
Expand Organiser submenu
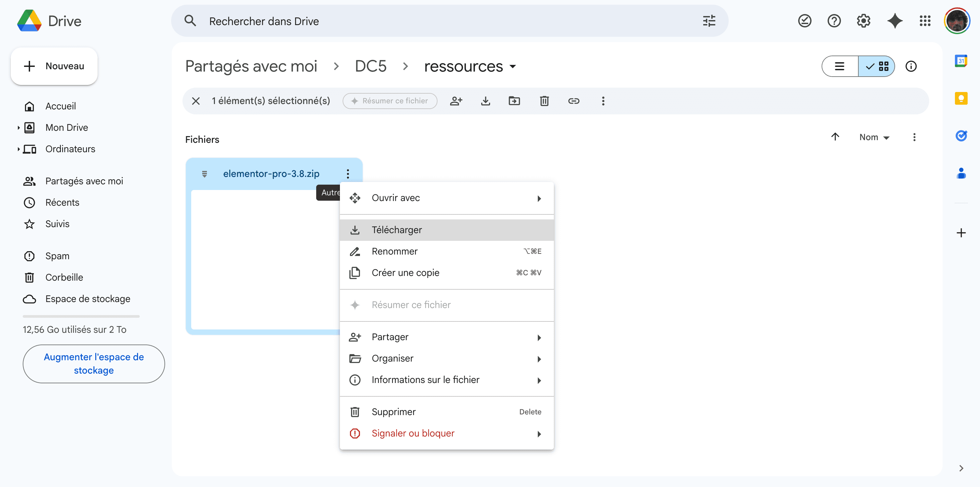click(x=447, y=358)
